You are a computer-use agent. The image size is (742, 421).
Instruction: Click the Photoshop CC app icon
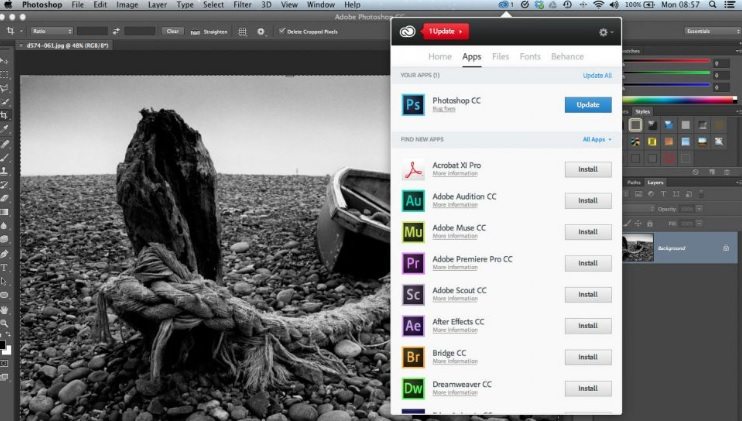pos(413,105)
